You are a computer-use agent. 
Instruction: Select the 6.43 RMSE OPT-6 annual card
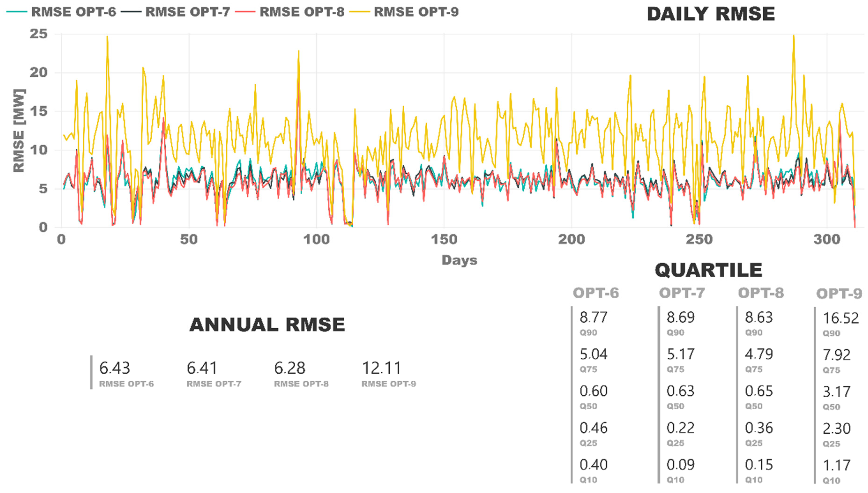click(115, 368)
